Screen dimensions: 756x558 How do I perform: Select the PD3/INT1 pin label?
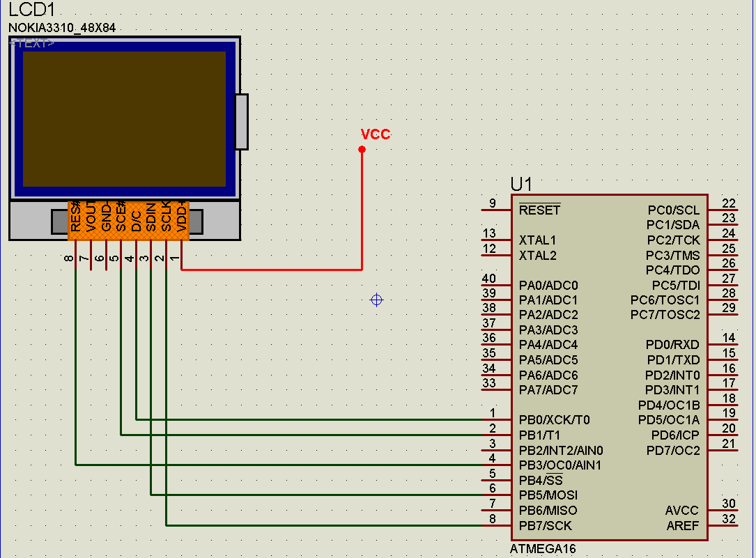[x=672, y=390]
